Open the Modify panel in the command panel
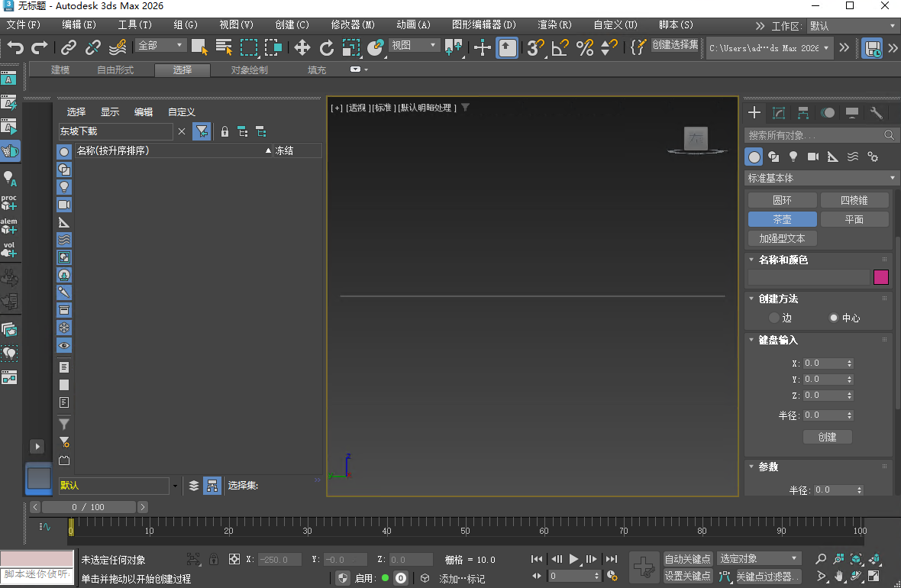The height and width of the screenshot is (588, 901). pyautogui.click(x=779, y=112)
